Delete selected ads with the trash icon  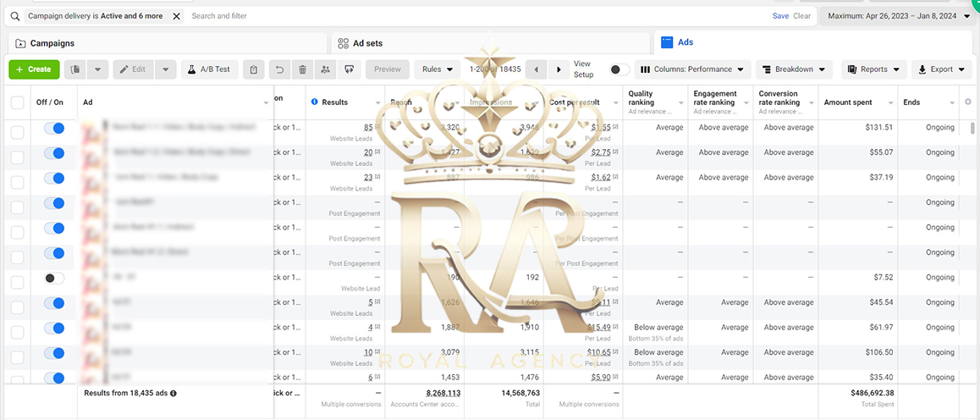pos(302,69)
